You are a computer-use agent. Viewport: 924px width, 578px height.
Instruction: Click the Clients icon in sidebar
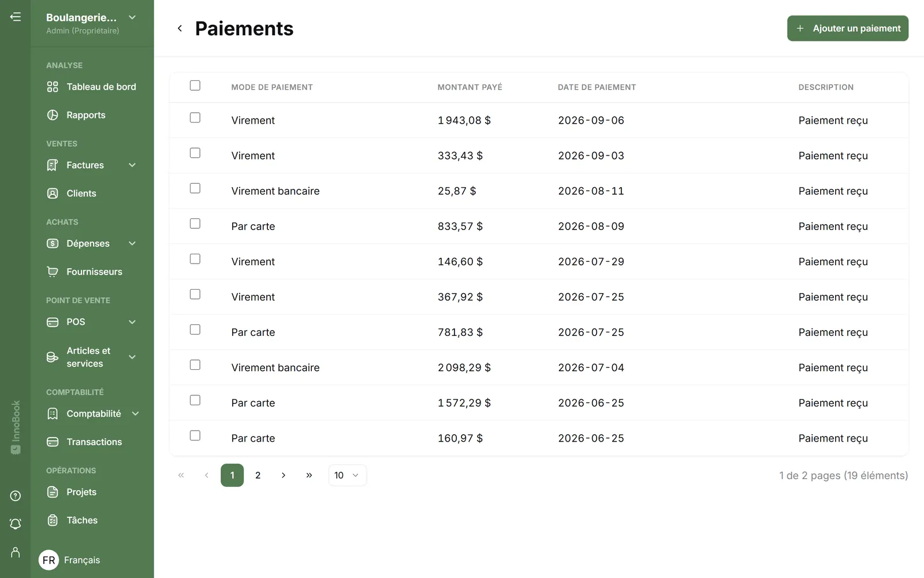[53, 194]
